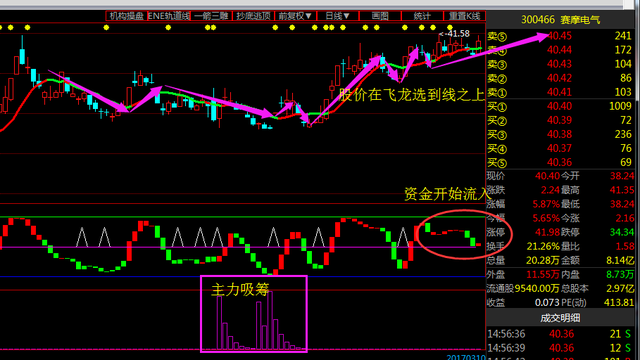Open the 前复权 dropdown
This screenshot has width=640, height=360.
click(296, 16)
